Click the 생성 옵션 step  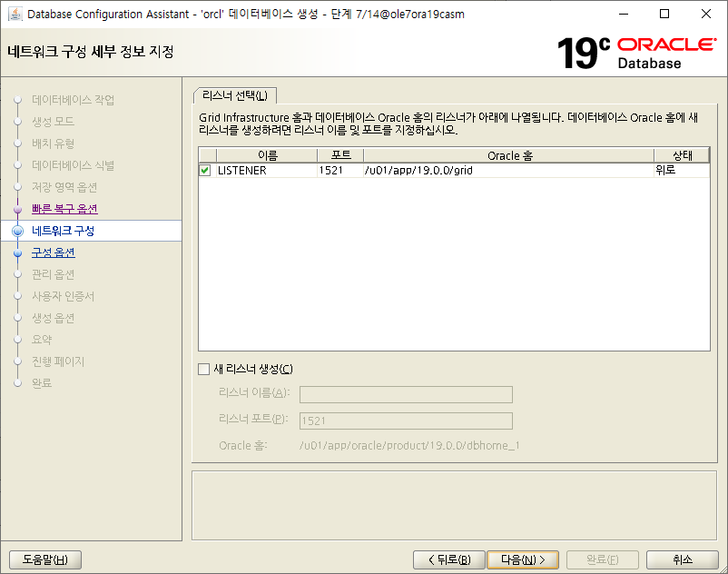point(54,318)
